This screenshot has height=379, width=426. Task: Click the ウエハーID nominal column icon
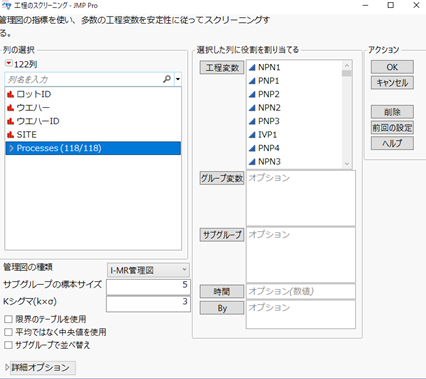tap(10, 121)
